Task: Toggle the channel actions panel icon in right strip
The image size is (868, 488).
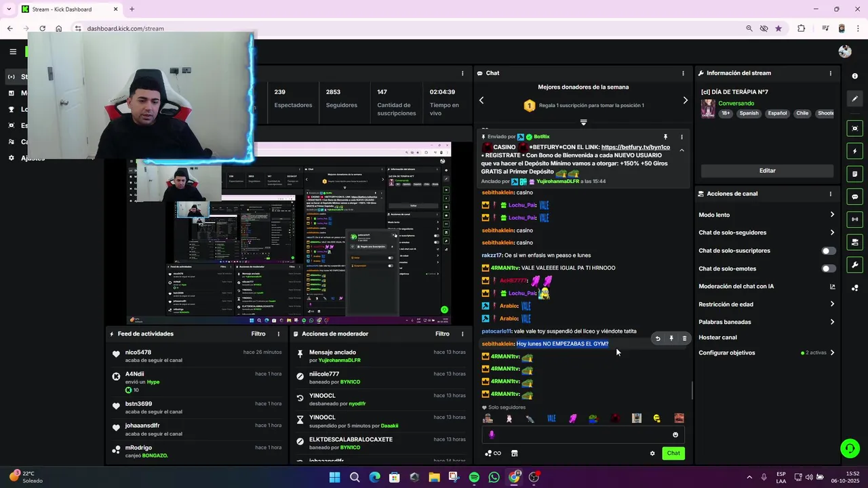Action: pos(855,242)
